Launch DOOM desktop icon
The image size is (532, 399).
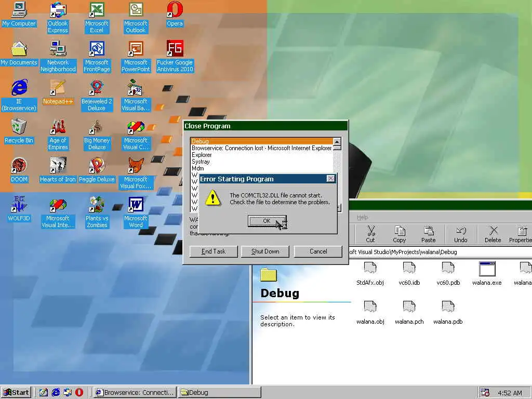(19, 170)
